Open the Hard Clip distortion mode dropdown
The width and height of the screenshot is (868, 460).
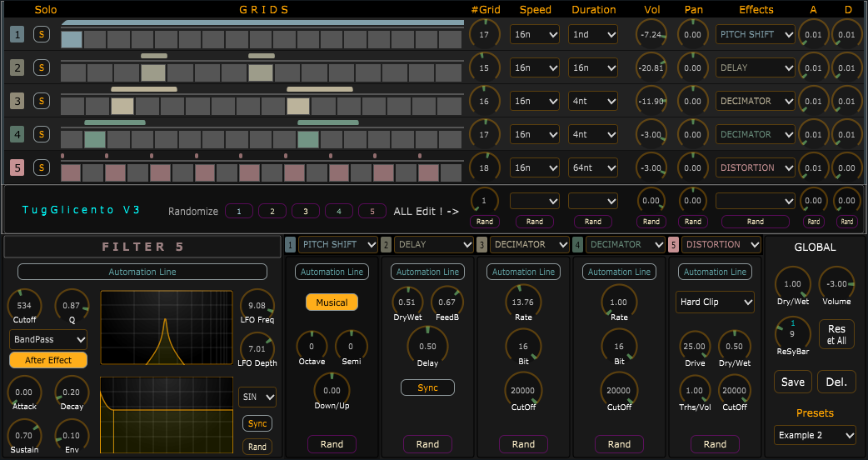[x=715, y=302]
